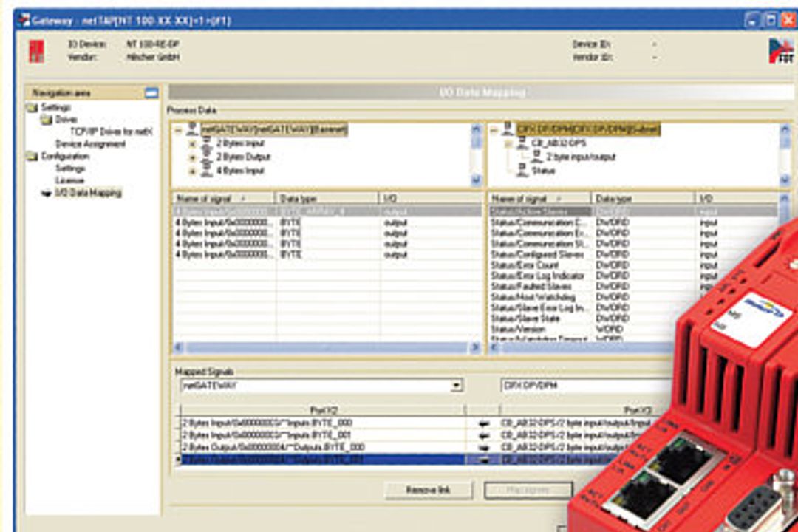Click the DPX DP/DPM root node icon

click(x=508, y=129)
